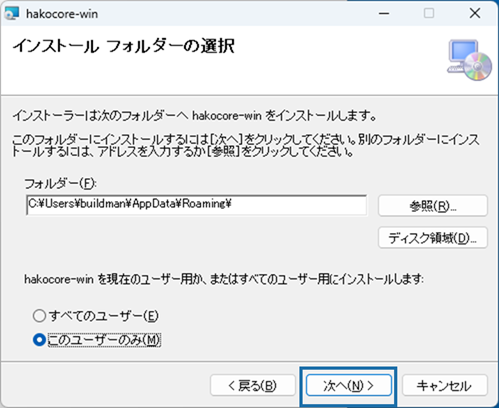Proceed with the 次へ(N) button
The width and height of the screenshot is (499, 408).
click(x=348, y=385)
